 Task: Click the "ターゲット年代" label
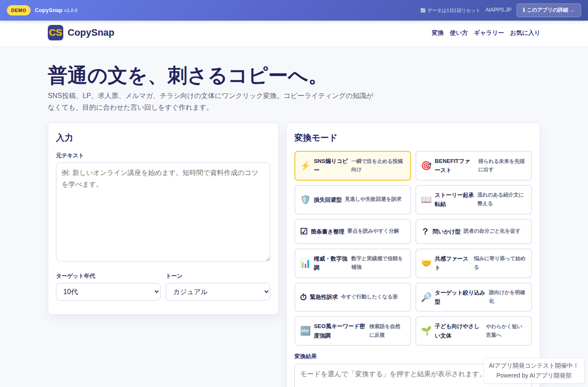[76, 276]
